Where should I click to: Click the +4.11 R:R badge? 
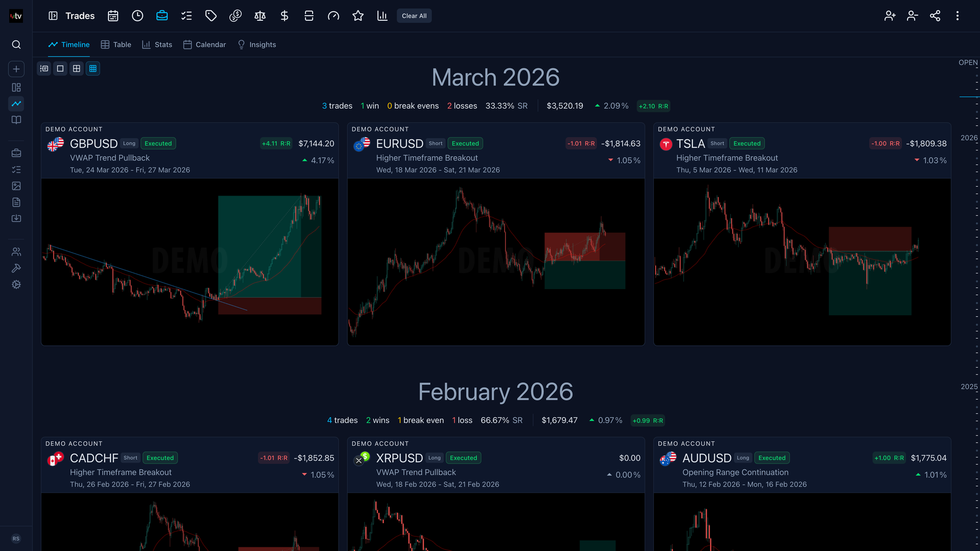(276, 144)
